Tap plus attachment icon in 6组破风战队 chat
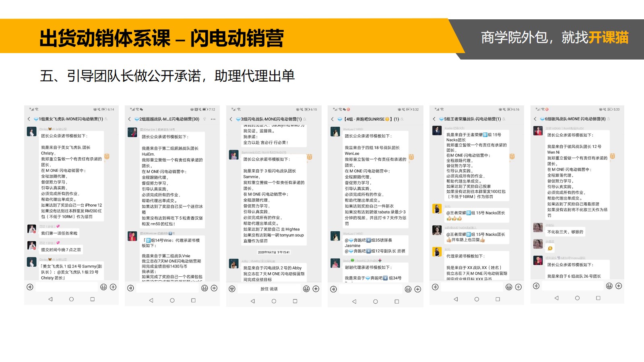 (x=619, y=286)
